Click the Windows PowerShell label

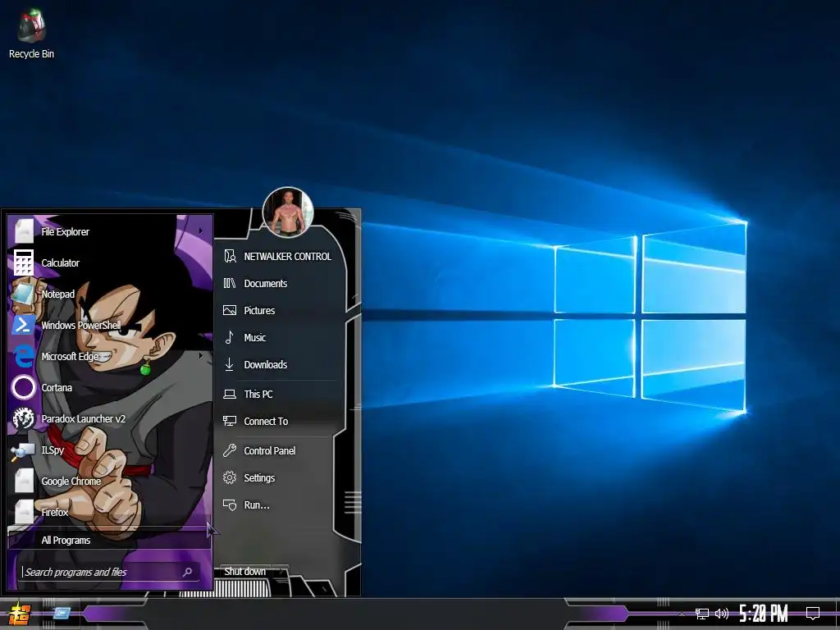[81, 325]
